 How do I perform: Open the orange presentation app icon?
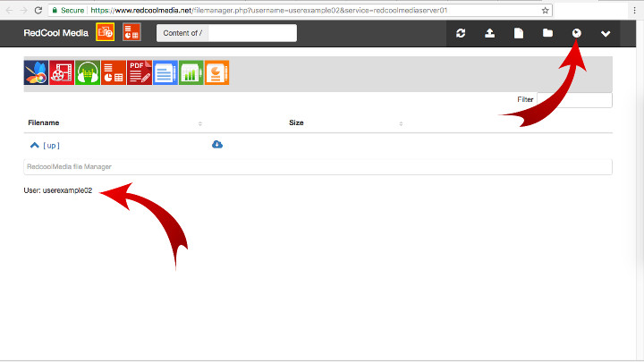click(217, 73)
